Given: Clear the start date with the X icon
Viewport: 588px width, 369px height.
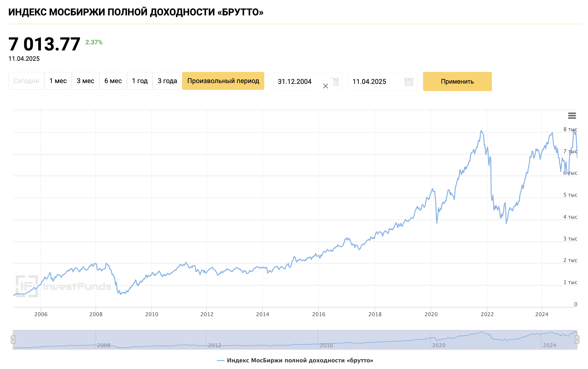Looking at the screenshot, I should point(325,86).
